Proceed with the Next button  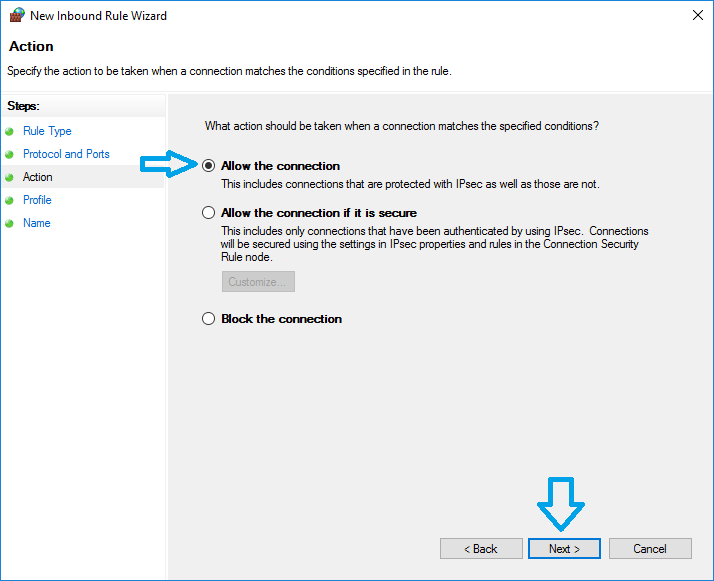(564, 548)
